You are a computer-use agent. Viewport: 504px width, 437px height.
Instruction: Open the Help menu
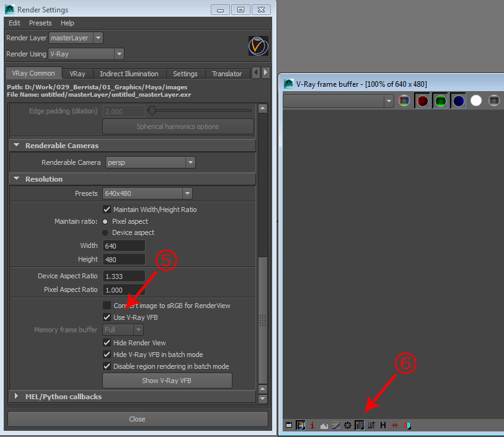point(67,23)
